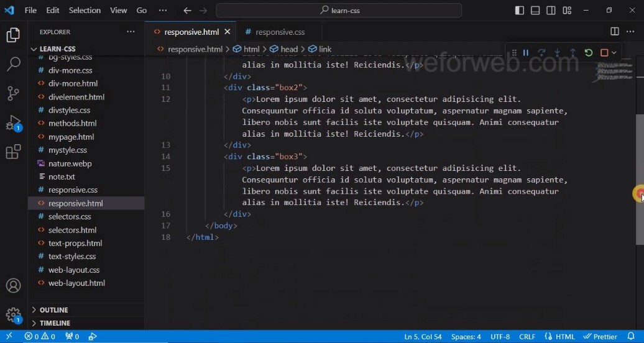Screen dimensions: 644x343
Task: Open the Search view in activity bar
Action: coord(13,64)
